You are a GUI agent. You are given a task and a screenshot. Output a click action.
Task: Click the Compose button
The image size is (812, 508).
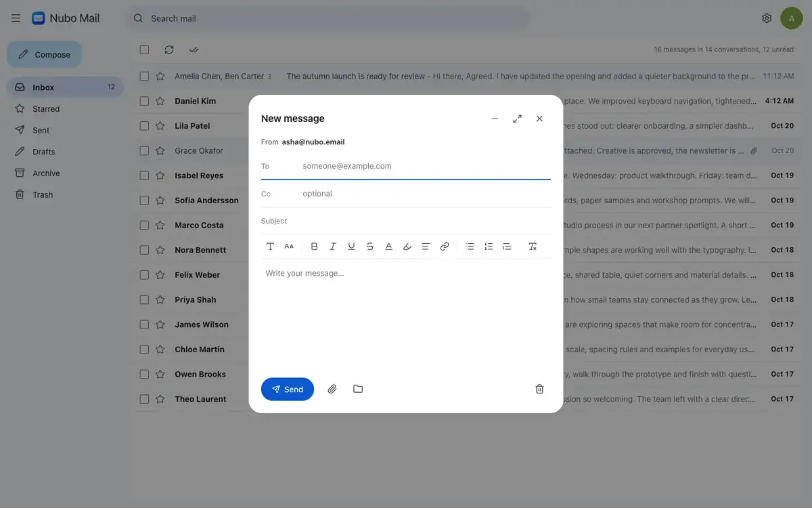pos(44,54)
